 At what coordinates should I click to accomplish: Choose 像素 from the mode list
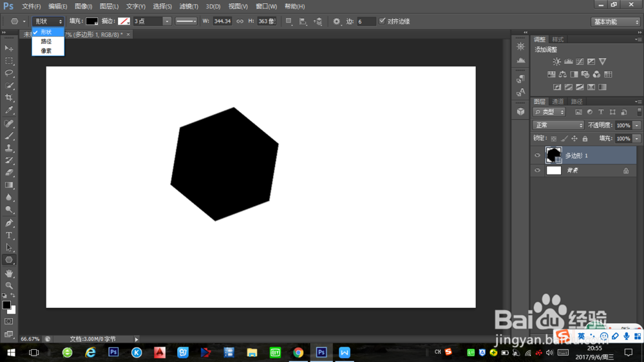(x=46, y=50)
